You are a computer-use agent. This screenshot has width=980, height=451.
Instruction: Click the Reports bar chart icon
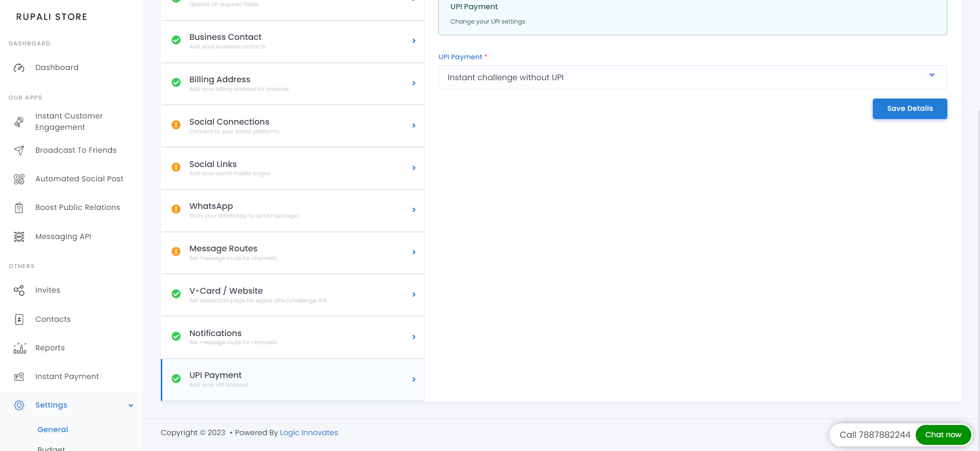coord(19,348)
